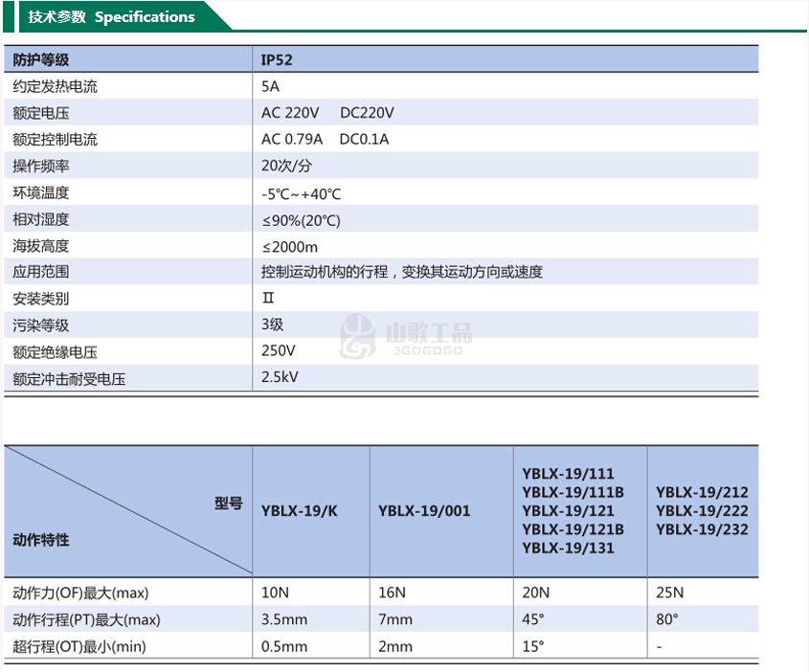Click the YBLX-19/111B model name
Viewport: 809px width, 672px height.
tap(573, 493)
